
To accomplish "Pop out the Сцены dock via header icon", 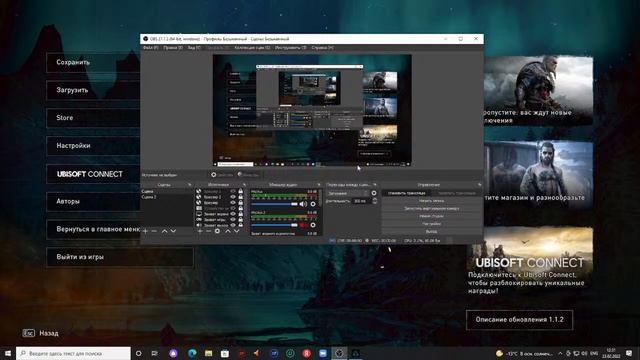I will 189,185.
